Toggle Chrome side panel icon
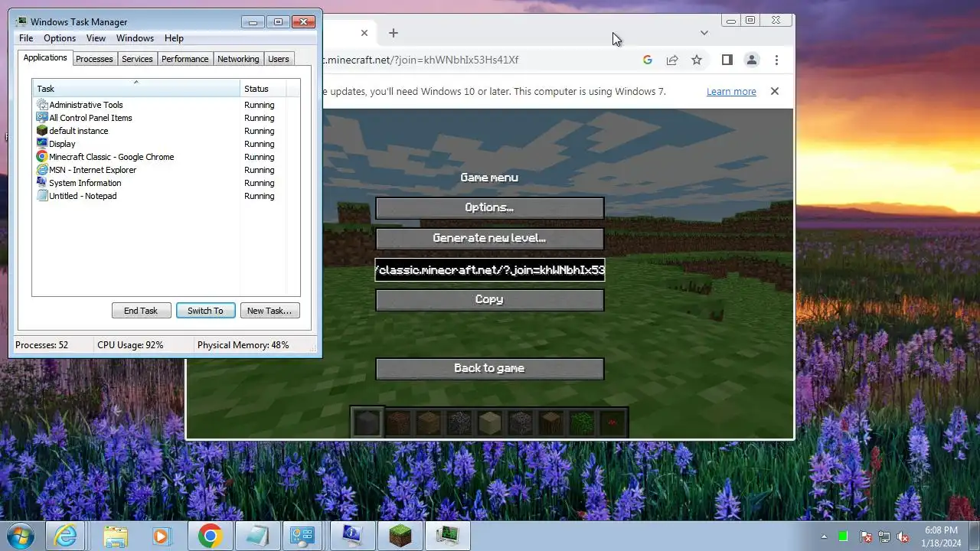 (x=727, y=60)
